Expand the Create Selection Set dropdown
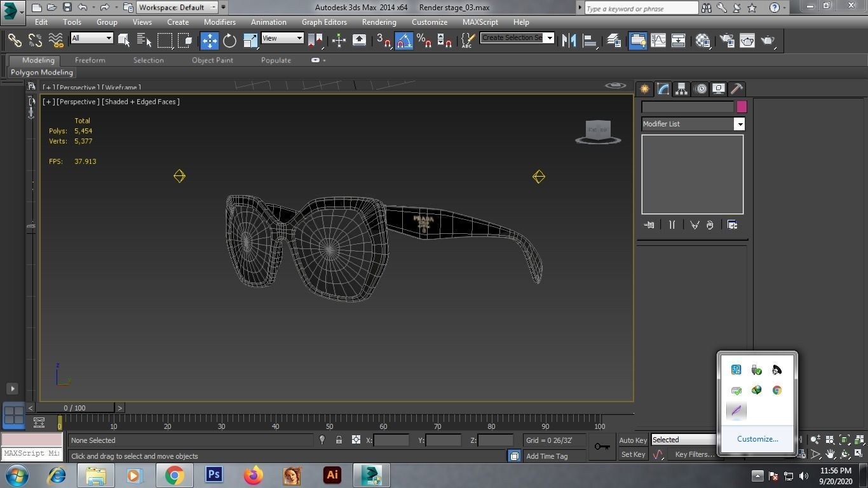The image size is (868, 488). [550, 37]
